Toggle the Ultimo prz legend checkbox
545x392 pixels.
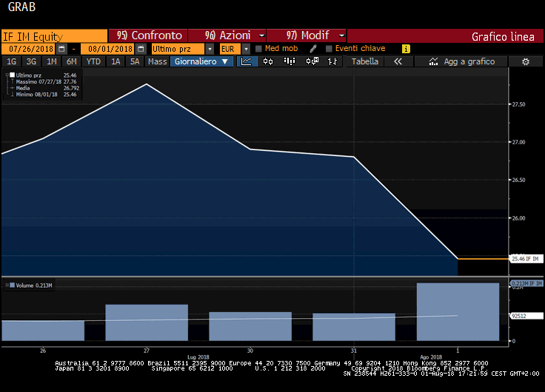13,75
